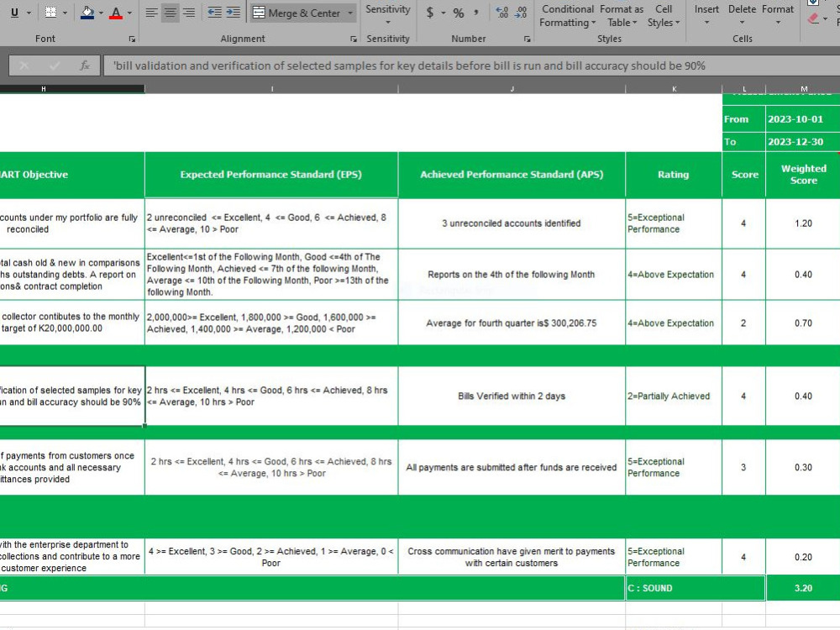840x630 pixels.
Task: Open Number format dialog launcher
Action: pos(528,39)
